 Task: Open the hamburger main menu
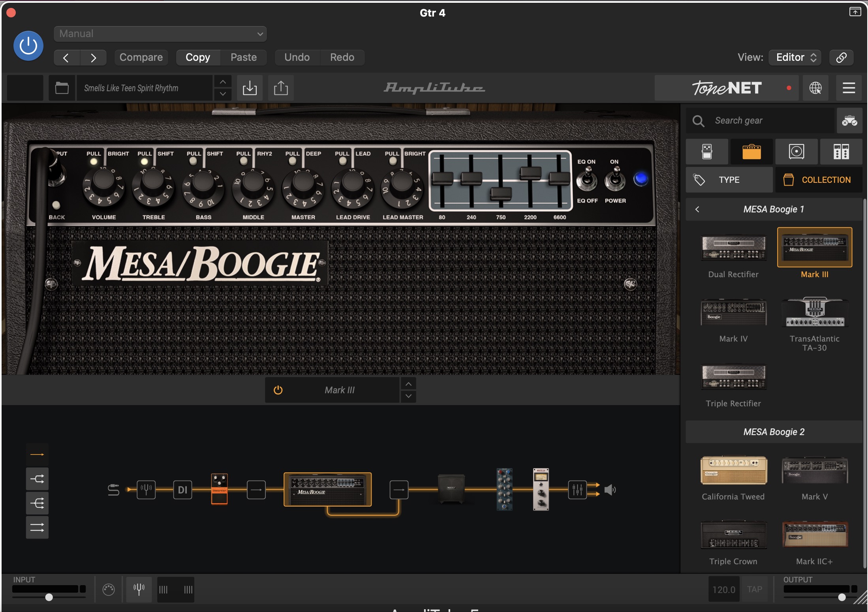tap(849, 88)
